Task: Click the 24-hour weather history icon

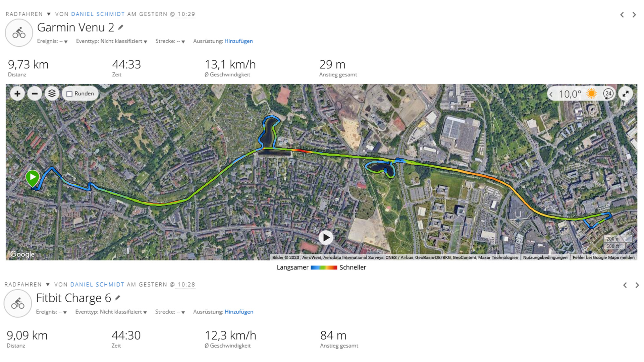Action: tap(608, 94)
